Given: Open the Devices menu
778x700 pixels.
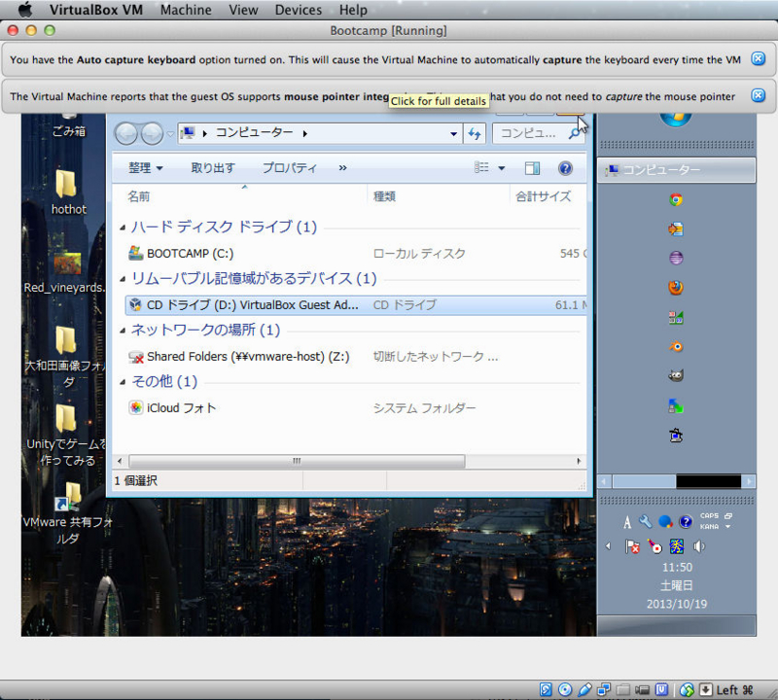Looking at the screenshot, I should tap(298, 10).
